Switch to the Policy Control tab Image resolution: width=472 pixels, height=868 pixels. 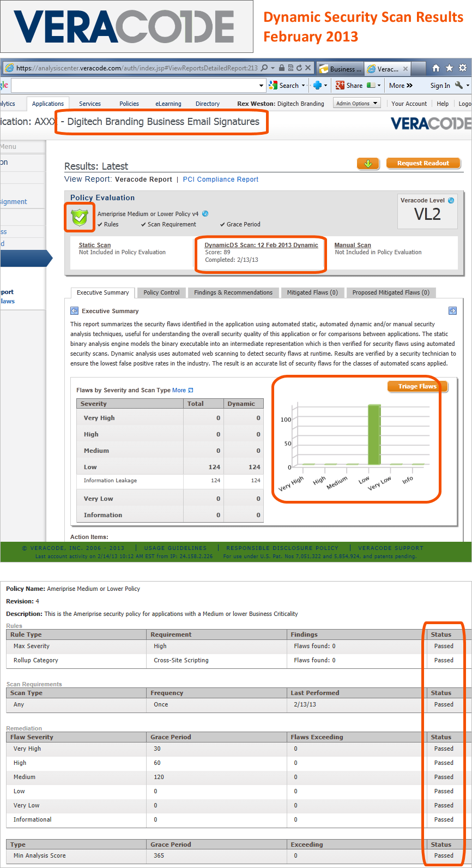point(161,292)
